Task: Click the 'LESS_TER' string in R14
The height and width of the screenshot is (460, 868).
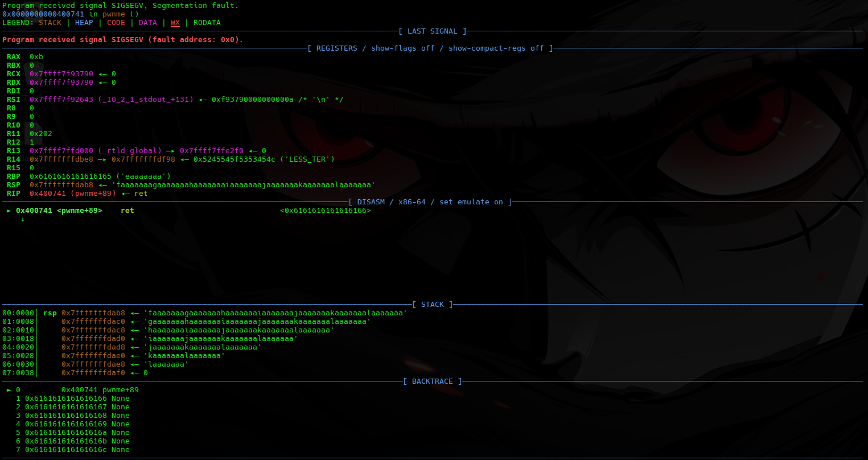Action: coord(307,159)
